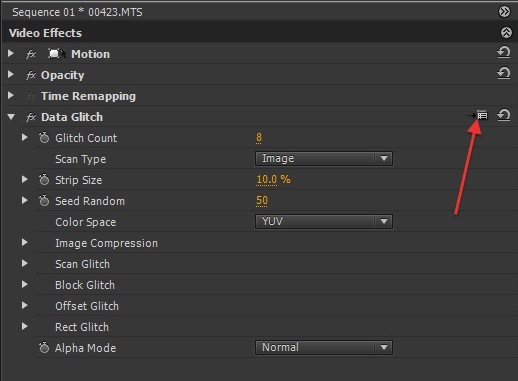Click the Color Space label
Screen dimensions: 518x381
point(86,222)
